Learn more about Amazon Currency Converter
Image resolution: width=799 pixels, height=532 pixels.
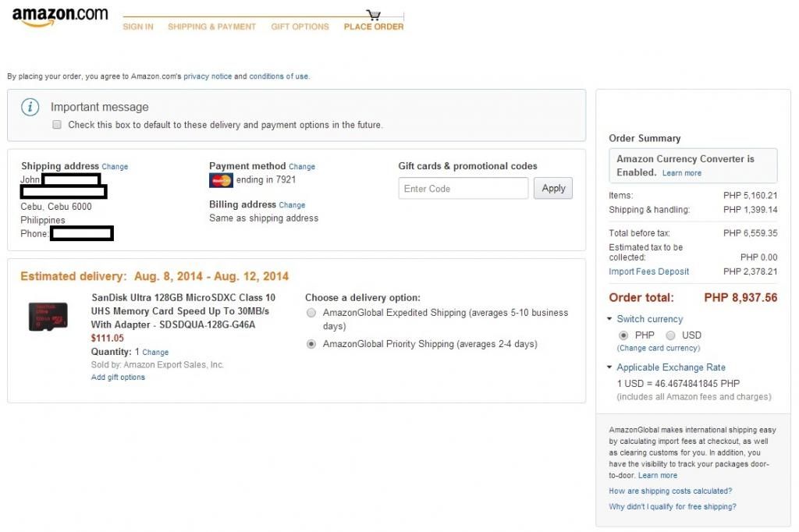682,173
